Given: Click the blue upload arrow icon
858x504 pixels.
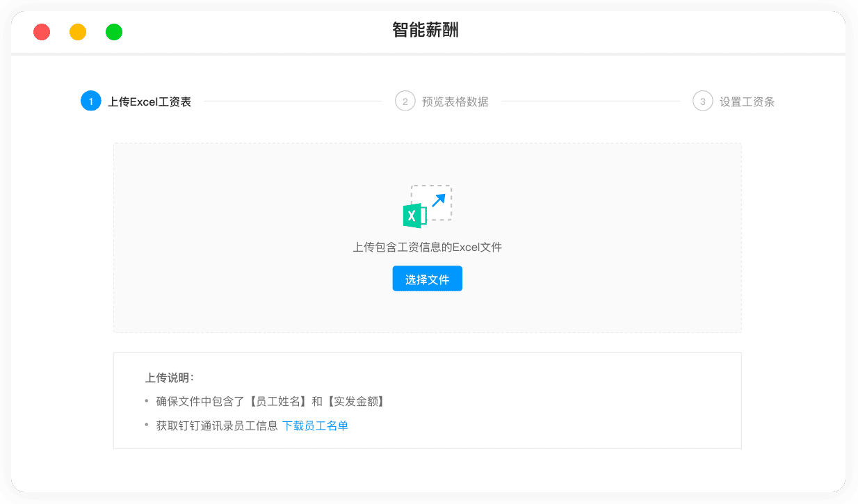Looking at the screenshot, I should click(438, 200).
